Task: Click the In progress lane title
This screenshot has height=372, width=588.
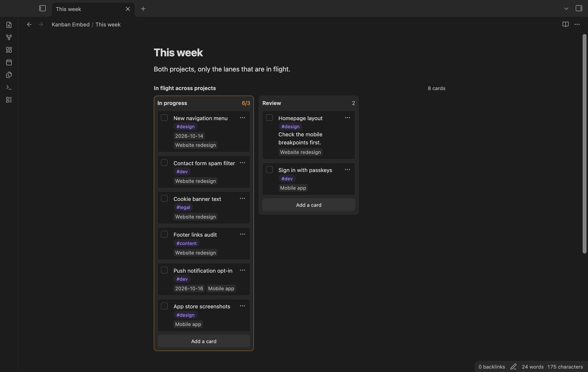Action: click(x=172, y=103)
